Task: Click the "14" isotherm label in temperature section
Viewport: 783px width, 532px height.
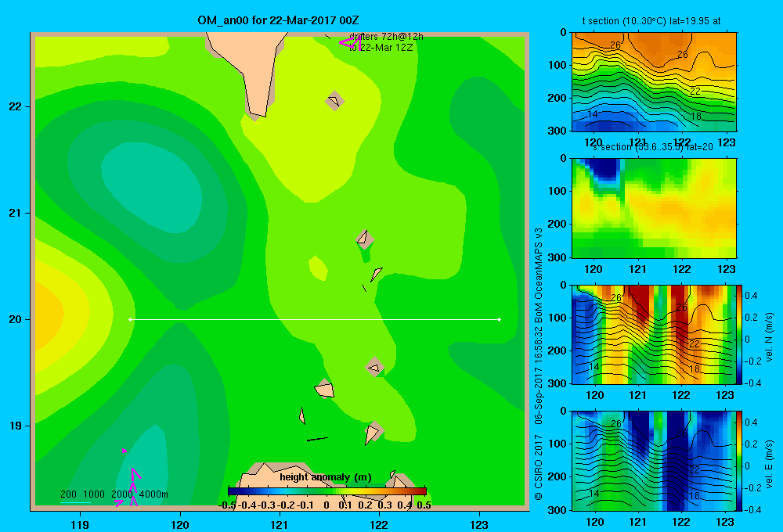Action: tap(592, 114)
